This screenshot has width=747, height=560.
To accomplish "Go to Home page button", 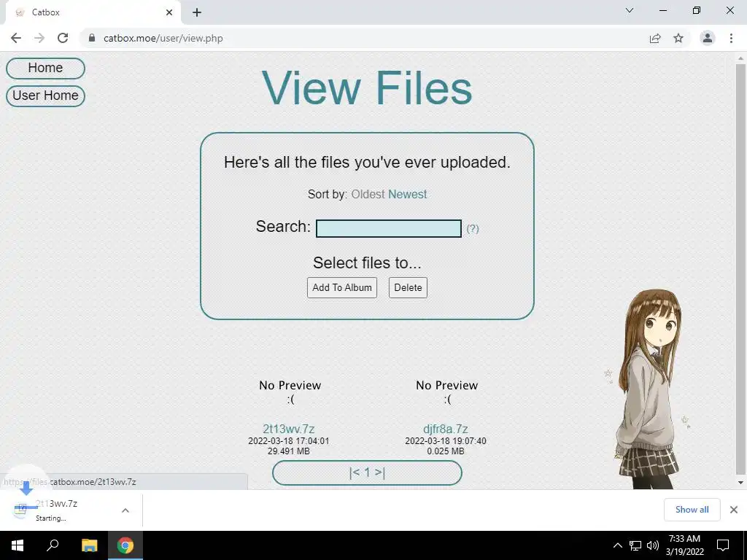I will (x=45, y=68).
